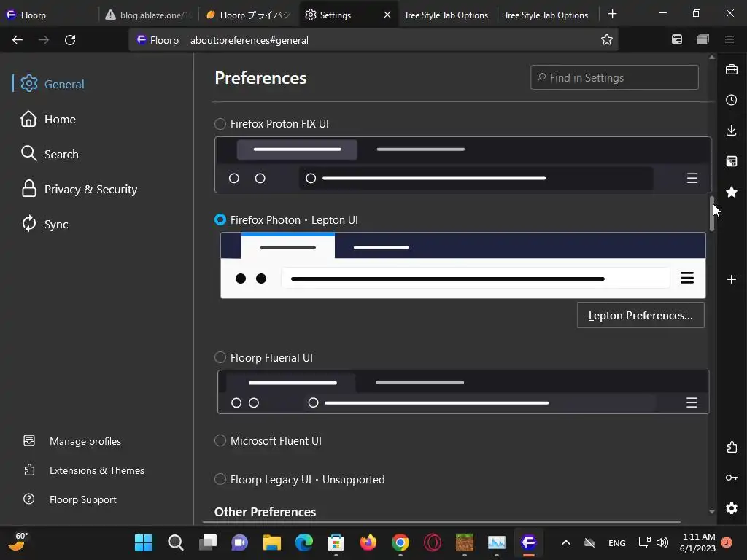Screen dimensions: 747x560
Task: Open the clock showing 1:11 AM
Action: click(x=697, y=542)
